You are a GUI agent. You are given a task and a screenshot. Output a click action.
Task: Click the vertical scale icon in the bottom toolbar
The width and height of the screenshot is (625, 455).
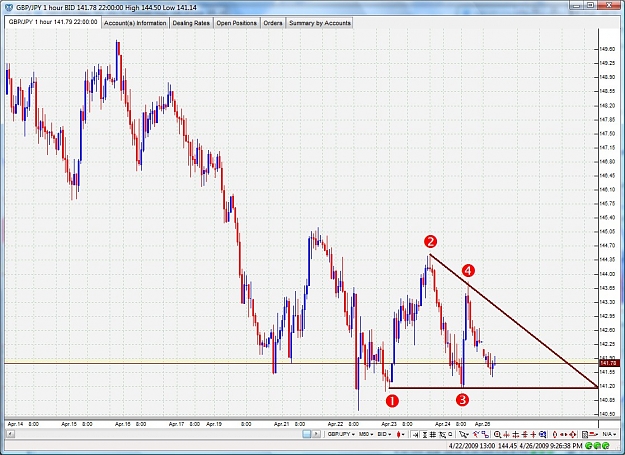tap(425, 434)
